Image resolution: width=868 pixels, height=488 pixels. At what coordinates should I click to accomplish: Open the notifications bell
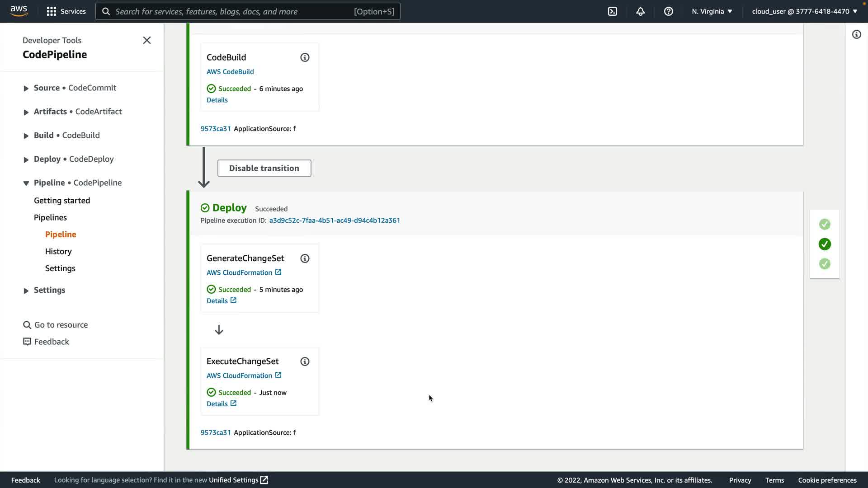640,11
